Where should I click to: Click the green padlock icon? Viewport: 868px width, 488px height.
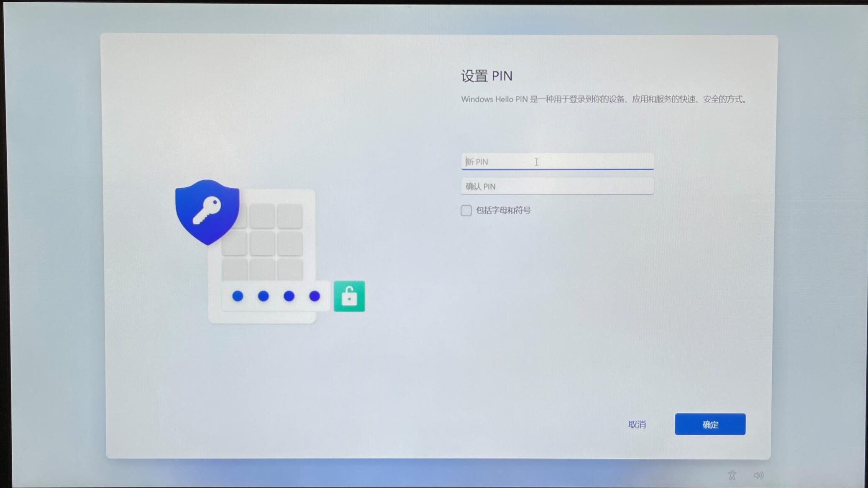click(x=349, y=296)
